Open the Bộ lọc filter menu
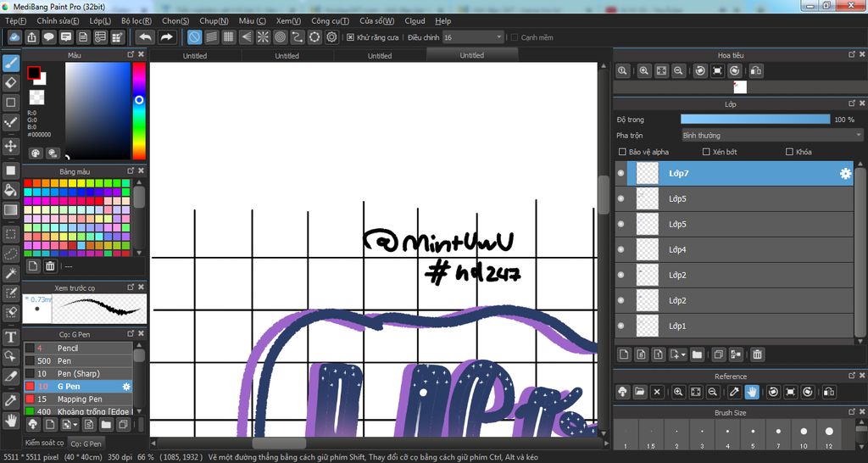The height and width of the screenshot is (463, 868). tap(136, 21)
